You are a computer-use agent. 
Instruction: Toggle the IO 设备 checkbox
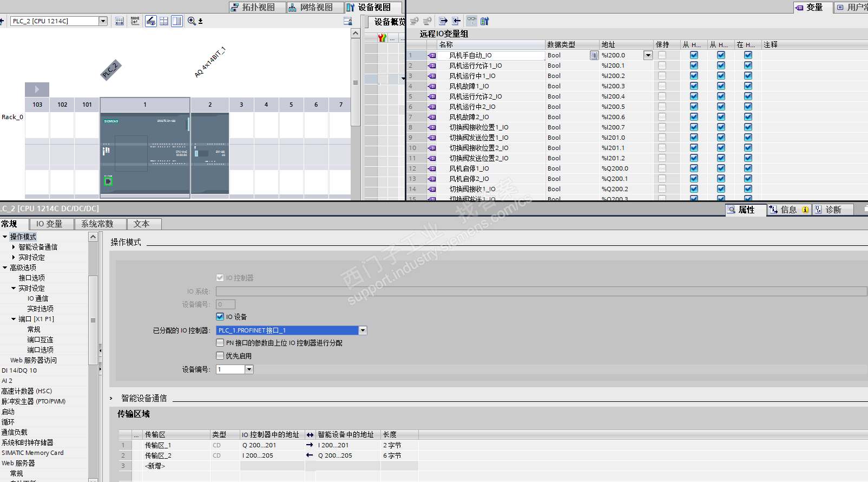pos(220,317)
